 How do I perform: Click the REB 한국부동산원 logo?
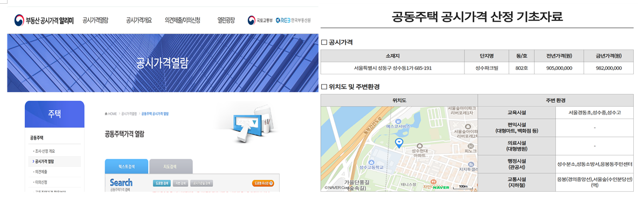pyautogui.click(x=293, y=20)
